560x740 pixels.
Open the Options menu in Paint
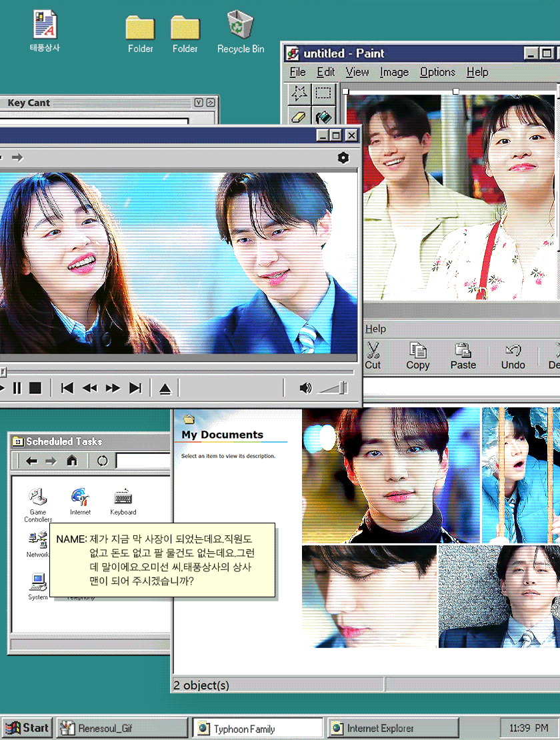[437, 72]
